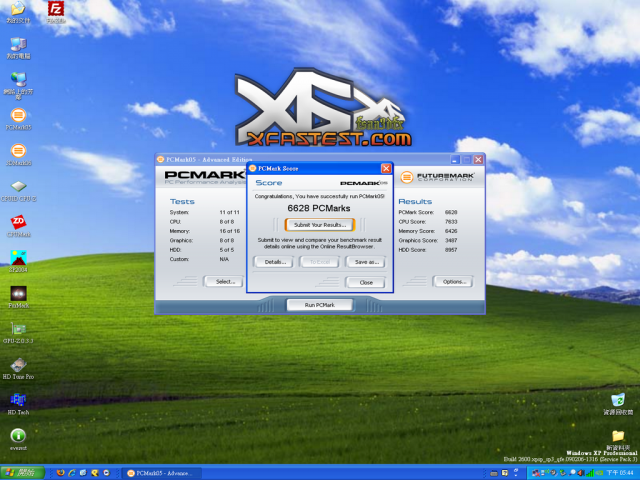
Task: Click the Run PCMark button
Action: [320, 305]
